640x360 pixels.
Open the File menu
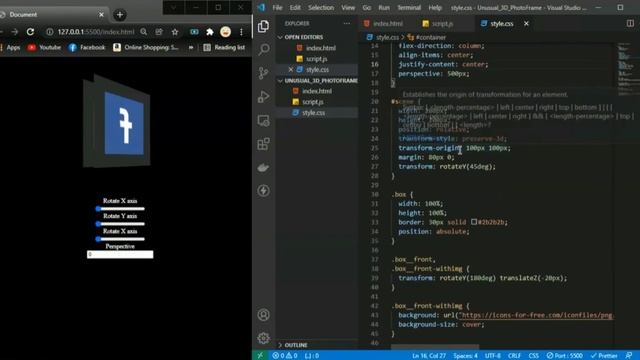pos(277,8)
